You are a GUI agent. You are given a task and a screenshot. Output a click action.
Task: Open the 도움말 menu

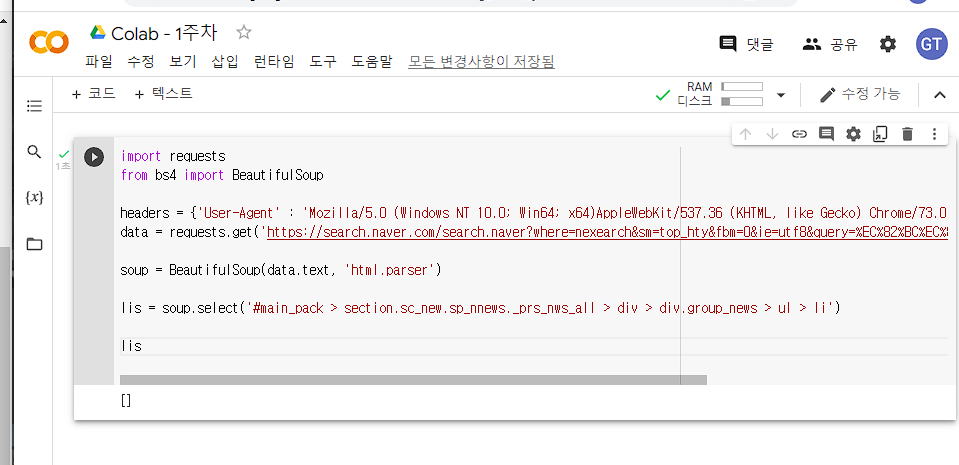pyautogui.click(x=372, y=62)
